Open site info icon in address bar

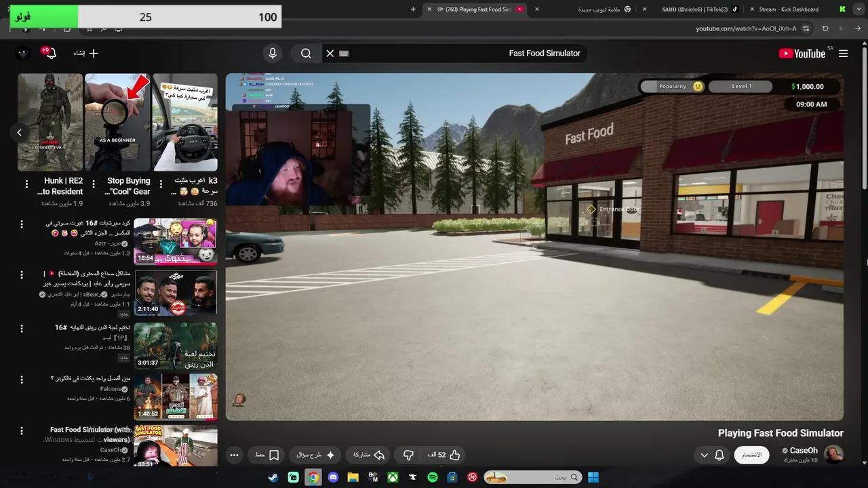806,28
